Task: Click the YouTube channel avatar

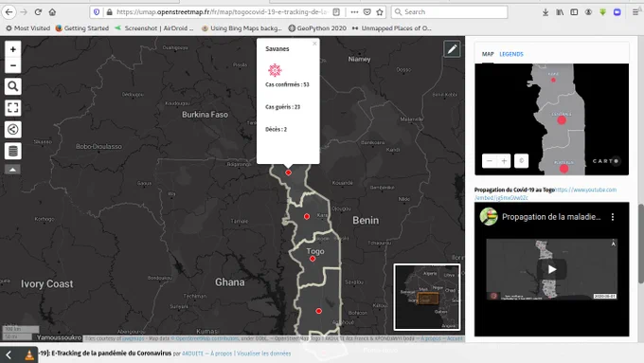Action: tap(489, 217)
